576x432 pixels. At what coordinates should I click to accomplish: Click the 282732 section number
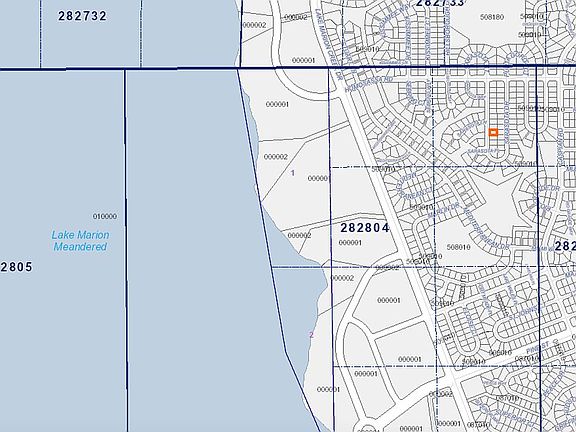point(82,16)
